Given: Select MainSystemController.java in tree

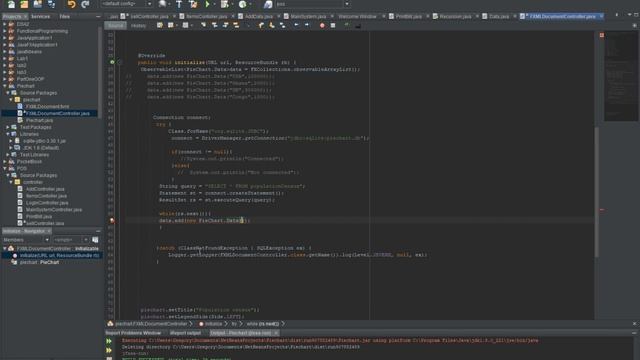Looking at the screenshot, I should [x=54, y=210].
